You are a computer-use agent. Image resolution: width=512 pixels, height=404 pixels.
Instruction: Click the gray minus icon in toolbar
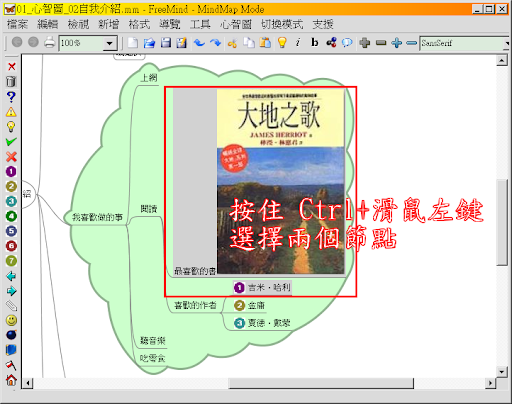coord(381,43)
